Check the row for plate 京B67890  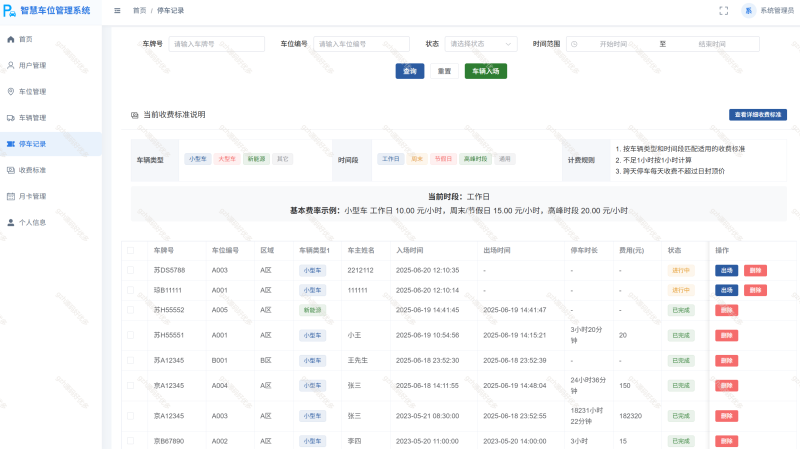tap(131, 441)
